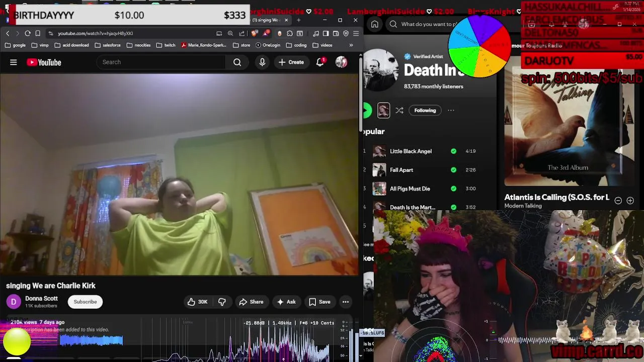
Task: Click the zoom magnifier icon in address bar
Action: pyautogui.click(x=230, y=33)
